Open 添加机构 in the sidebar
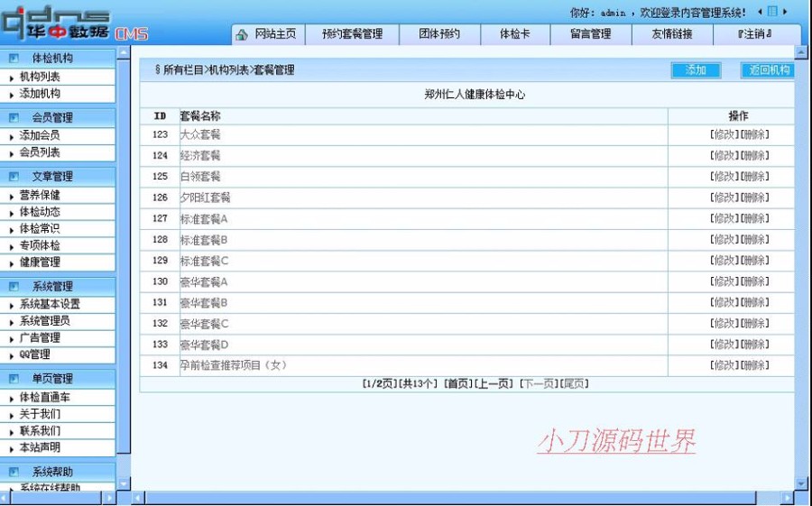The width and height of the screenshot is (812, 506). pos(40,94)
